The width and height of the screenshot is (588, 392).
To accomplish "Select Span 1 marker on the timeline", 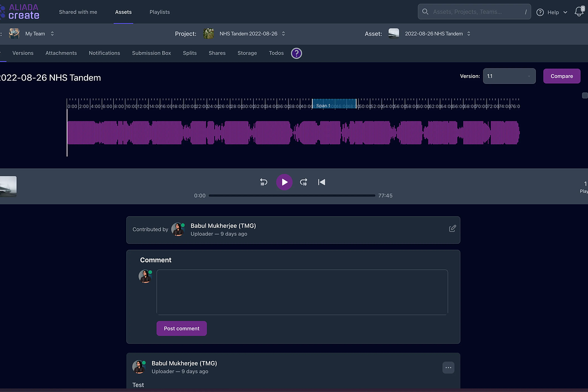I will click(334, 104).
